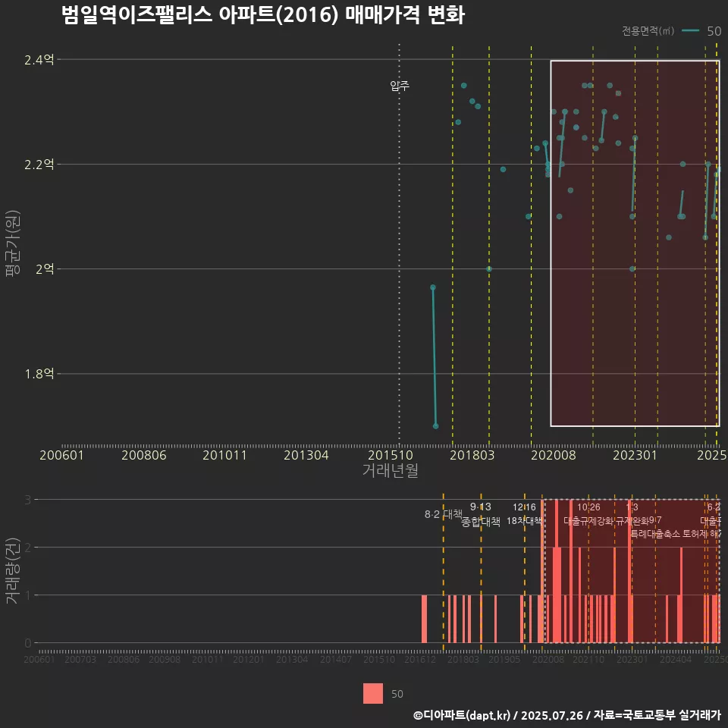This screenshot has height=728, width=728.
Task: Click the 전용면적(㎡) legend label
Action: pyautogui.click(x=648, y=31)
